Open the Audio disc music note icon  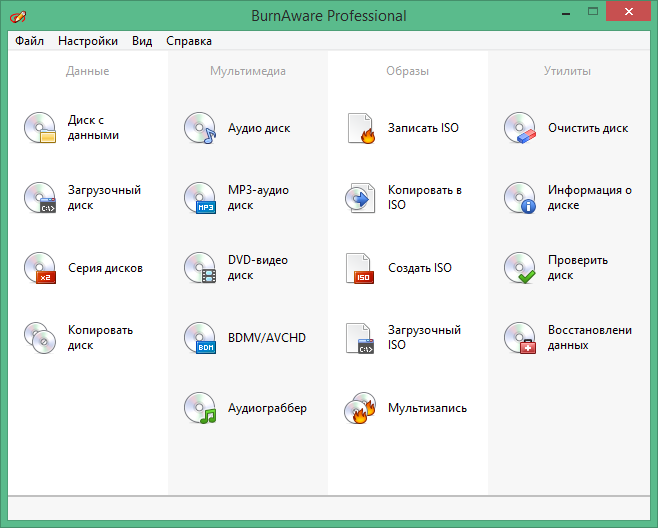point(200,128)
